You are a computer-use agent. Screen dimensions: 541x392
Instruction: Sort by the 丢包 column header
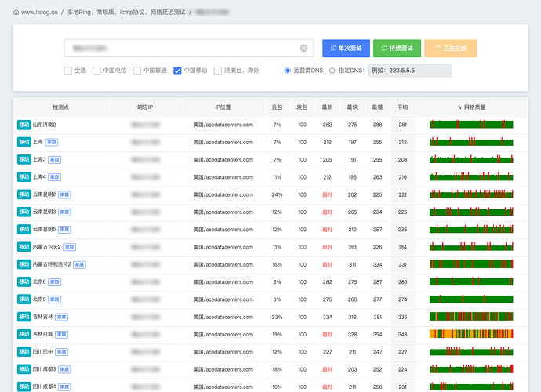click(277, 107)
